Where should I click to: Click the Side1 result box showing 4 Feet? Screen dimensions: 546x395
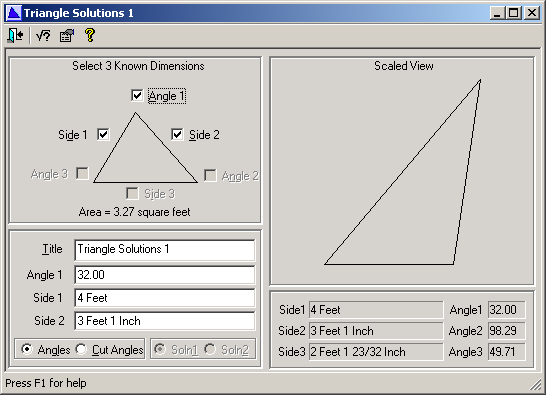point(376,310)
